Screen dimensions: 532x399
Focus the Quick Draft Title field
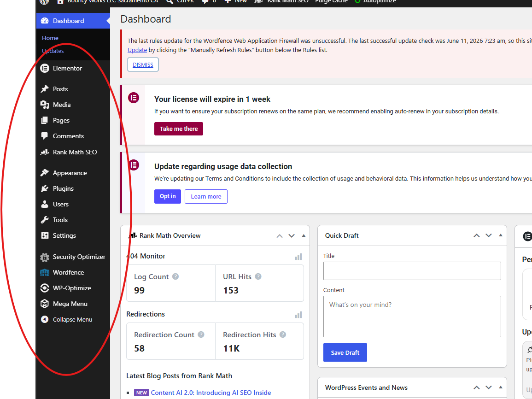click(x=412, y=271)
